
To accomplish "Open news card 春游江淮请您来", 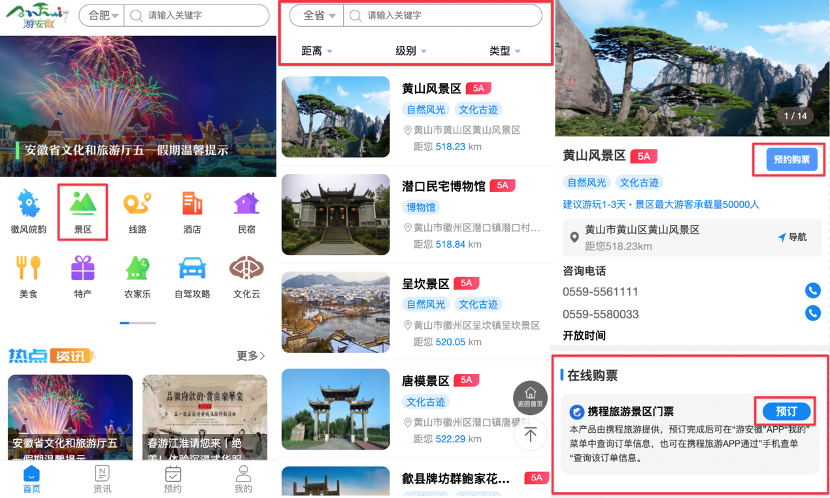I will (x=205, y=417).
